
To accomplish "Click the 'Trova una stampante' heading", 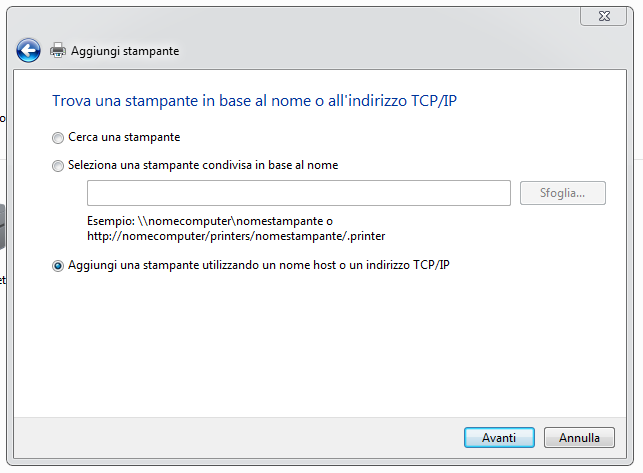I will pyautogui.click(x=260, y=100).
